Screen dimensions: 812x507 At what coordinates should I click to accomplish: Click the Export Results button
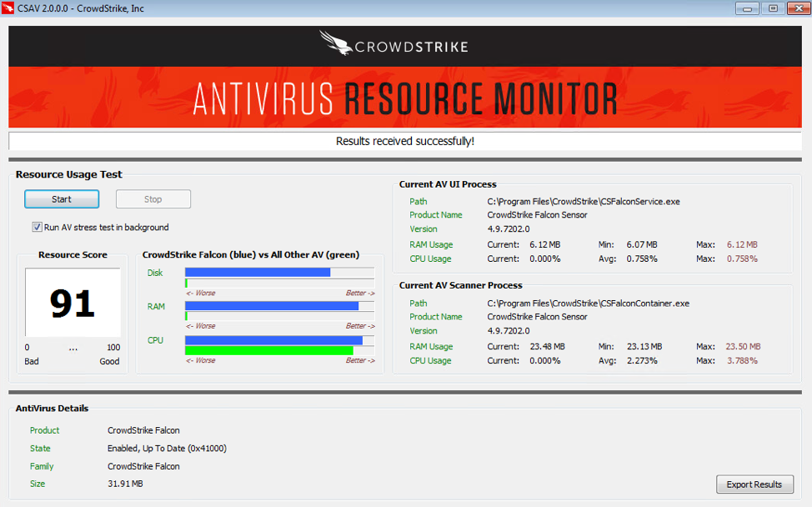[754, 484]
